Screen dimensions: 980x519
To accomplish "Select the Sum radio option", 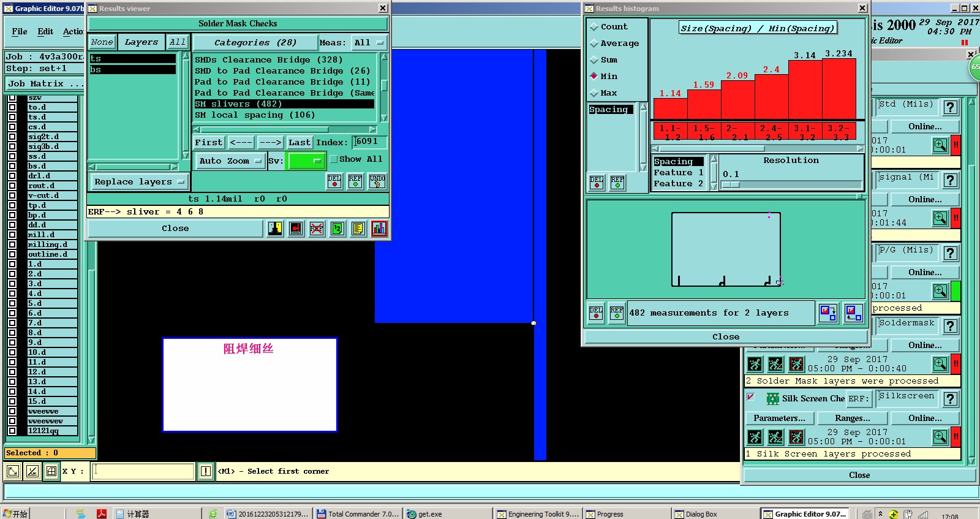I will click(594, 60).
